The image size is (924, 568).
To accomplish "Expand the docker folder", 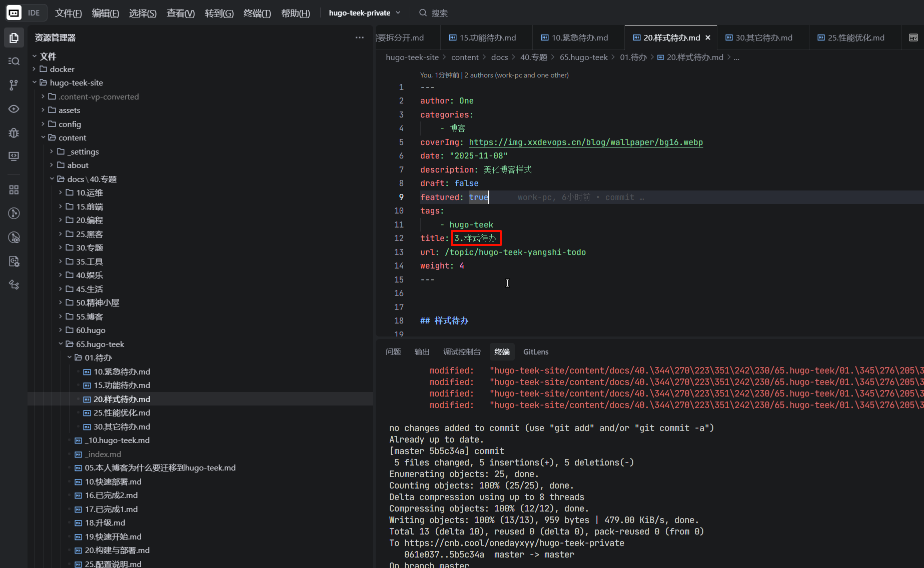I will (62, 69).
